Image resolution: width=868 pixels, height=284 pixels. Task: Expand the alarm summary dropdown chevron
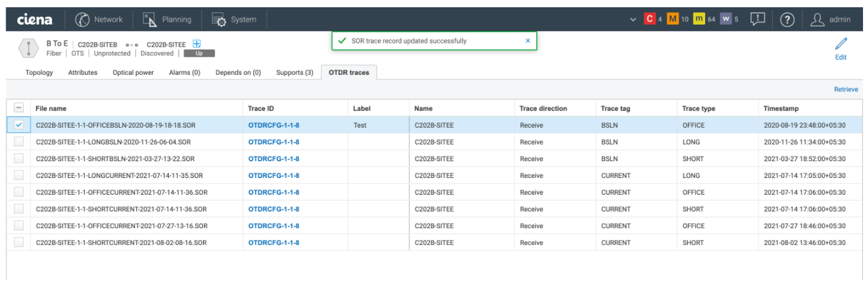coord(632,20)
